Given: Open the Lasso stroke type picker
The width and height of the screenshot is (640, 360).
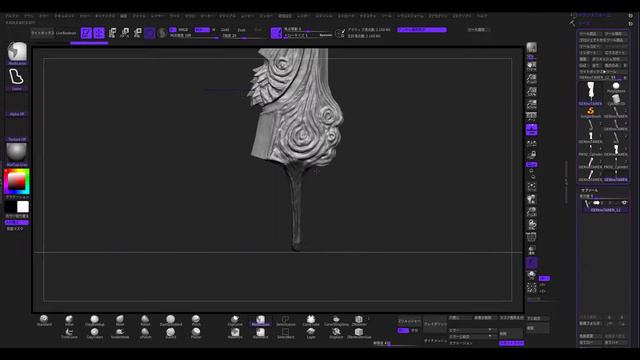Looking at the screenshot, I should pos(17,79).
